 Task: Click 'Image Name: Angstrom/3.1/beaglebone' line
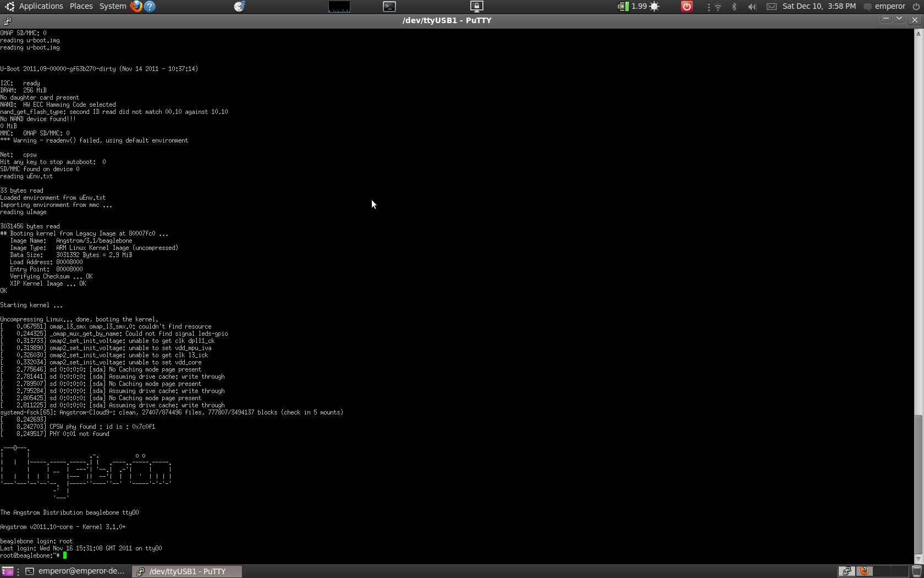(x=71, y=241)
